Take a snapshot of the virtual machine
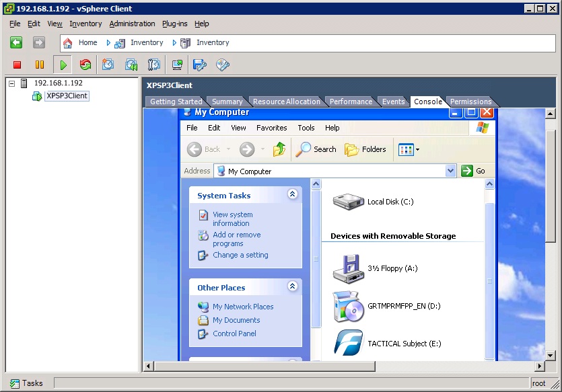This screenshot has width=562, height=392. click(x=108, y=65)
